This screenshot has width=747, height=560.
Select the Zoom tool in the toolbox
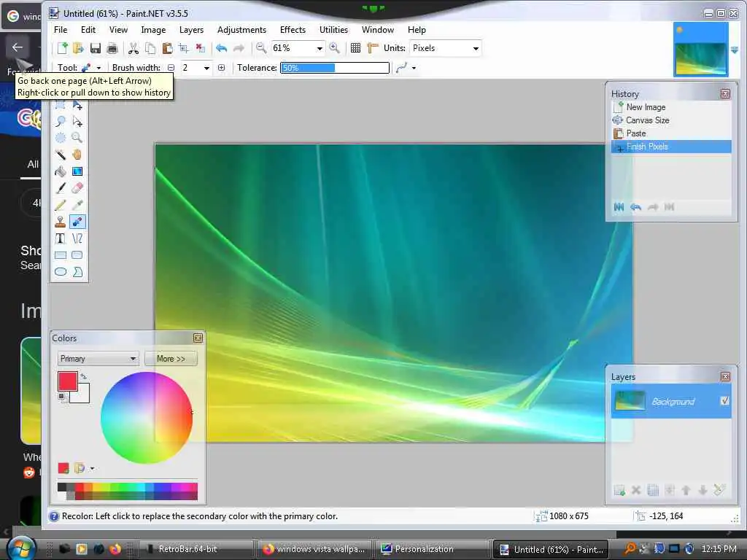click(77, 138)
